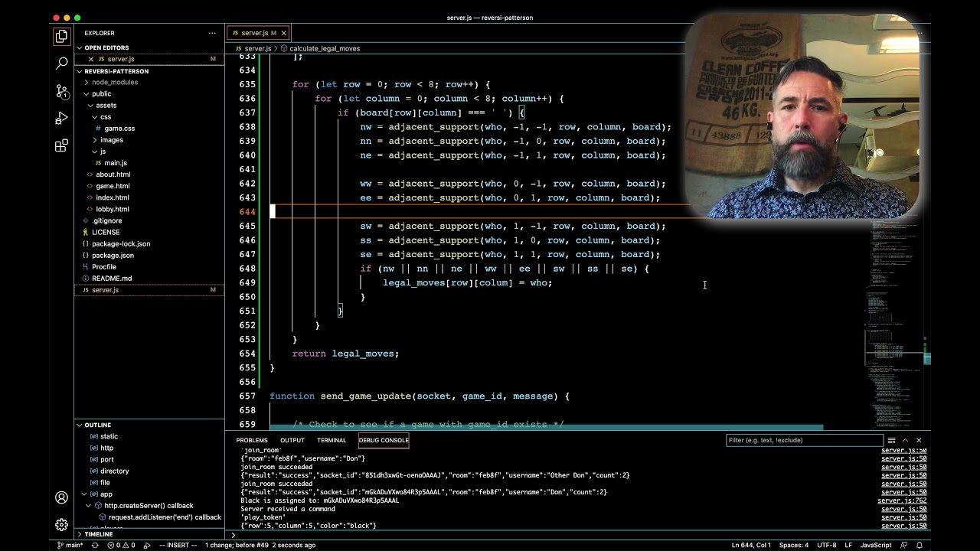This screenshot has width=980, height=551.
Task: Open notifications bell in status bar
Action: click(x=920, y=545)
